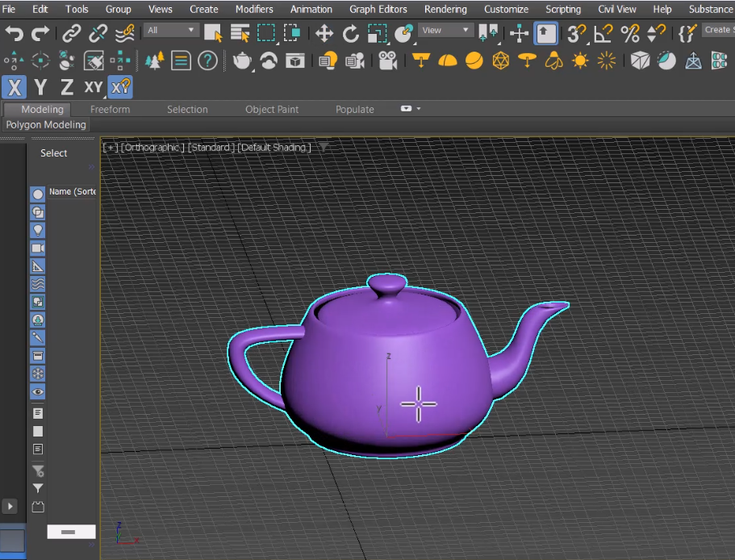This screenshot has width=735, height=560.
Task: Open the Graph Editors menu
Action: 378,10
